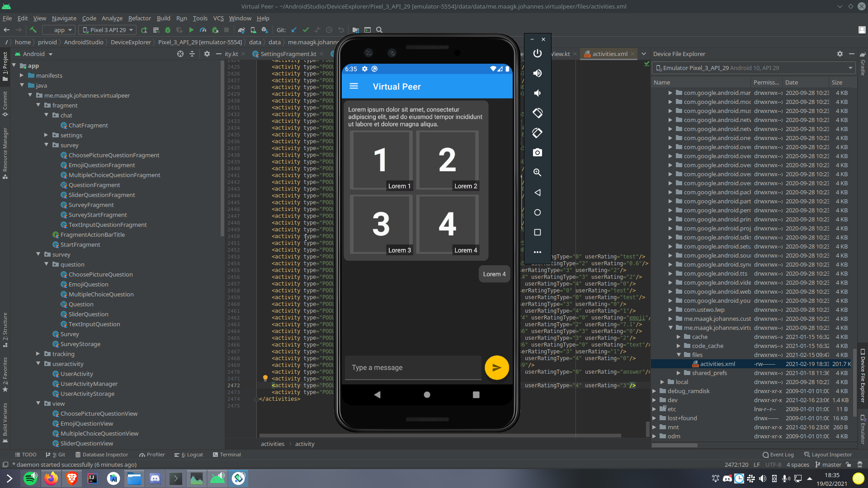The width and height of the screenshot is (868, 488).
Task: Open the emulator extended controls ellipsis
Action: pos(537,252)
